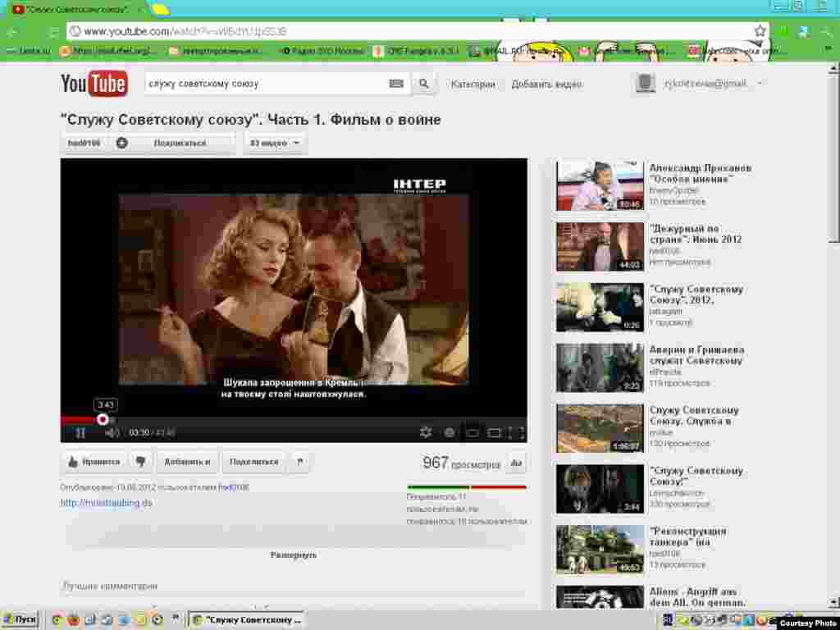The image size is (840, 630).
Task: Open the Категории menu
Action: click(x=472, y=84)
